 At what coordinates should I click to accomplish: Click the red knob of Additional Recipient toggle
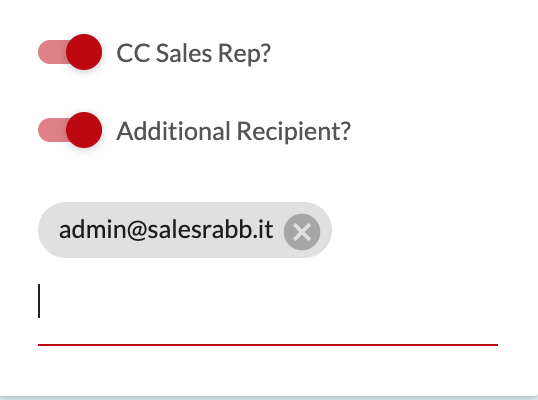pos(84,130)
